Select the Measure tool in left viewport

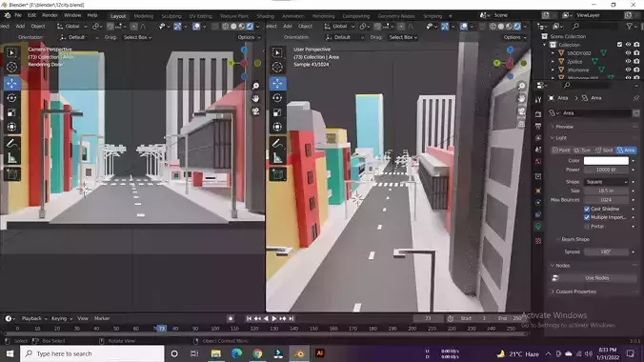coord(11,158)
